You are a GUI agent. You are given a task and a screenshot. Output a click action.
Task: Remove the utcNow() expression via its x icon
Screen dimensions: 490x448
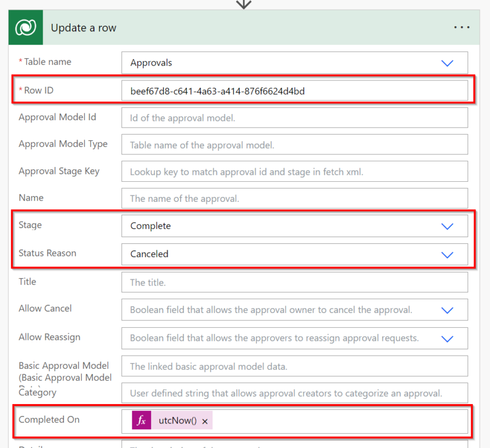click(x=205, y=420)
